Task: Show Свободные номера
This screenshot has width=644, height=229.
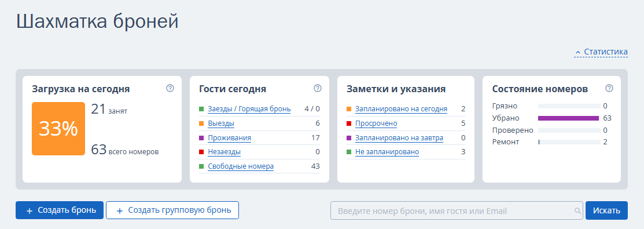Action: (x=241, y=166)
